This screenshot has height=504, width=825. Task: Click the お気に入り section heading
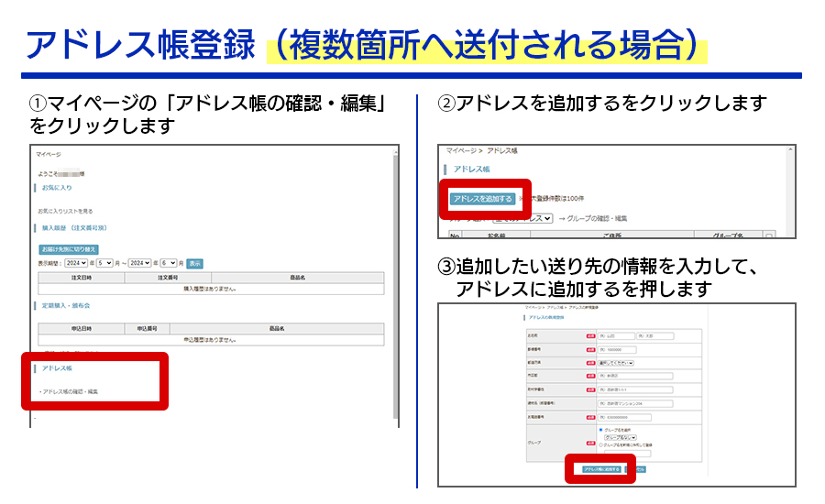pos(57,188)
